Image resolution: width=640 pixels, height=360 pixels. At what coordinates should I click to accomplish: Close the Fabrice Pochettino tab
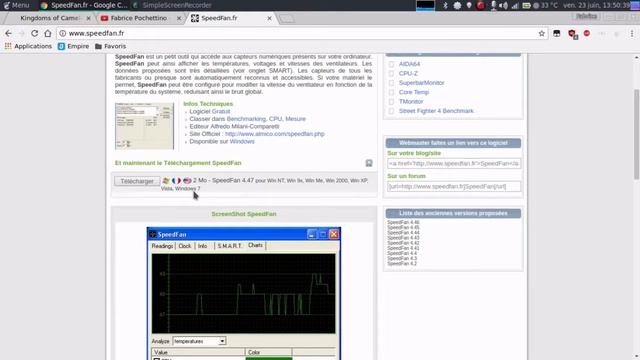(179, 18)
